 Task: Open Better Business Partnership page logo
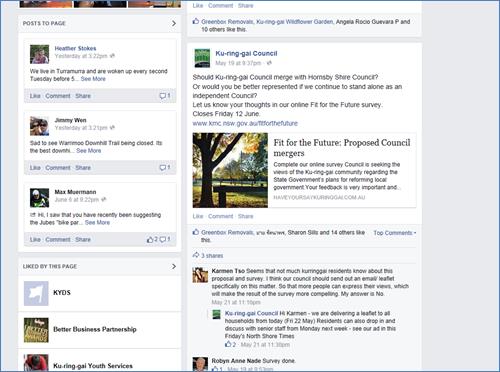pos(36,330)
